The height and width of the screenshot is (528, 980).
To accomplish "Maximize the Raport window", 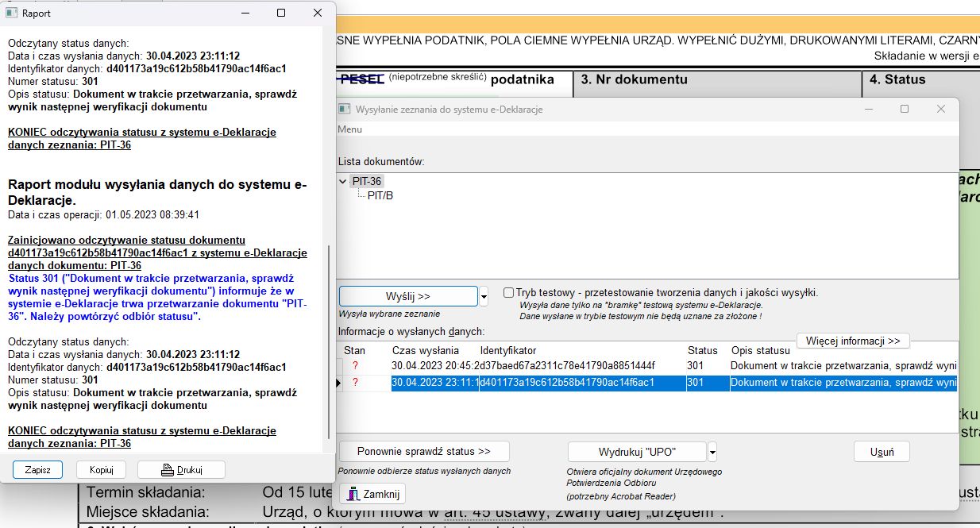I will pos(281,13).
